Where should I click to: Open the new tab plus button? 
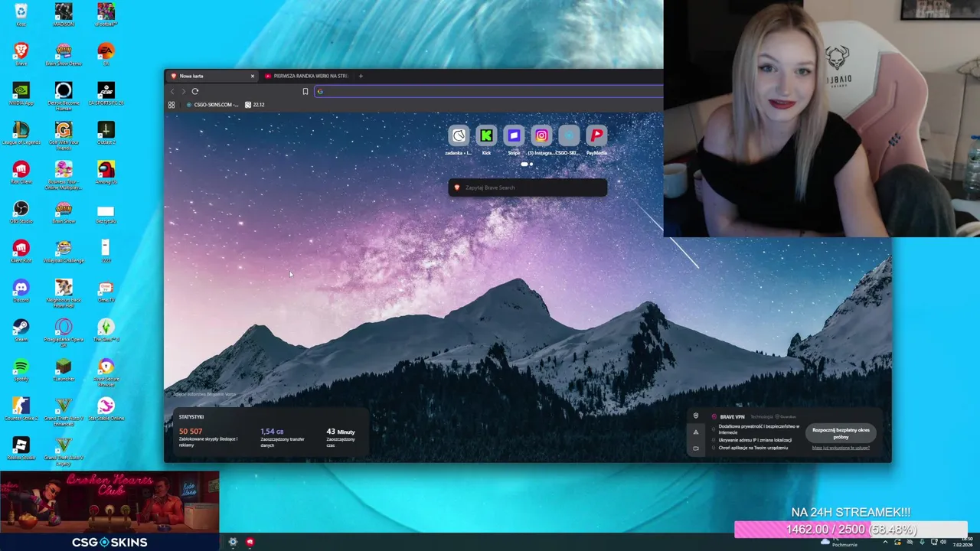pos(361,76)
